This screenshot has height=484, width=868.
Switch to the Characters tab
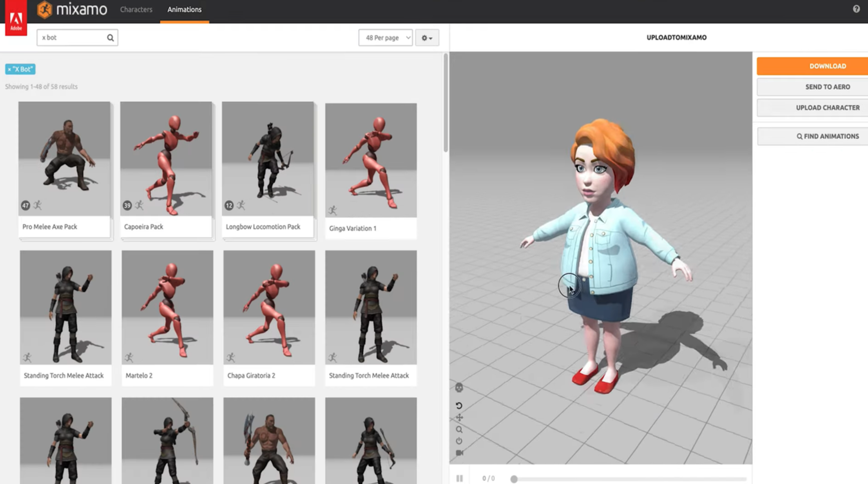(x=136, y=9)
